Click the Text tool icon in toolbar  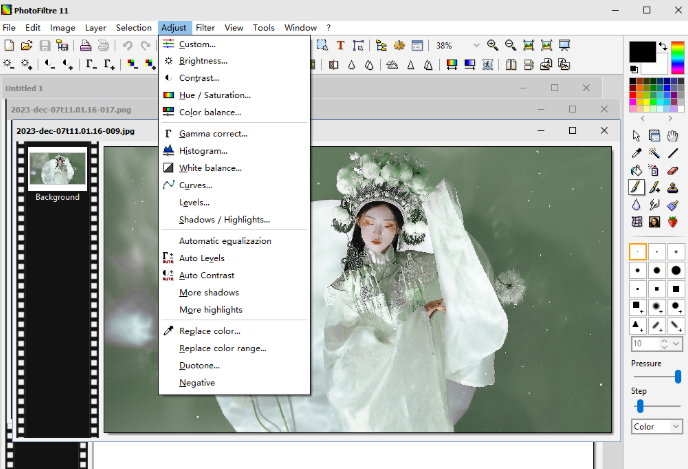pyautogui.click(x=340, y=45)
